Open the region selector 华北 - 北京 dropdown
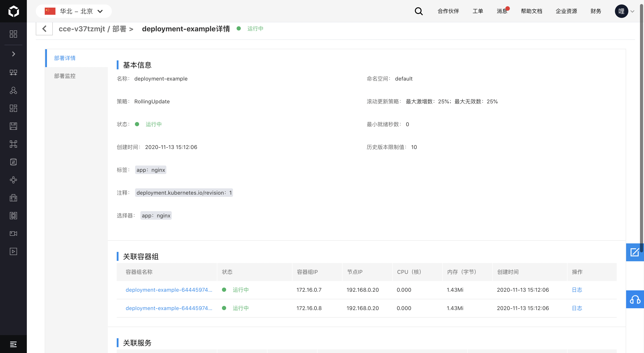 click(74, 11)
